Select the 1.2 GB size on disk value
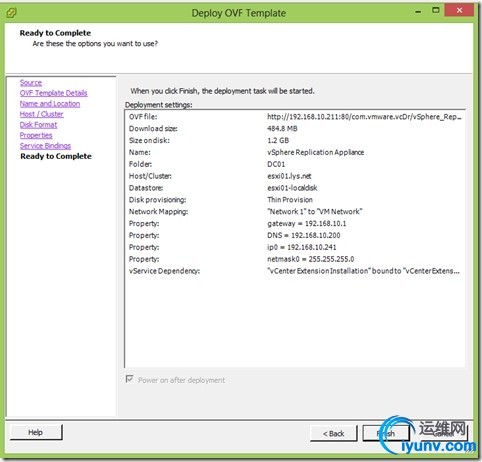The height and width of the screenshot is (462, 482). tap(278, 140)
